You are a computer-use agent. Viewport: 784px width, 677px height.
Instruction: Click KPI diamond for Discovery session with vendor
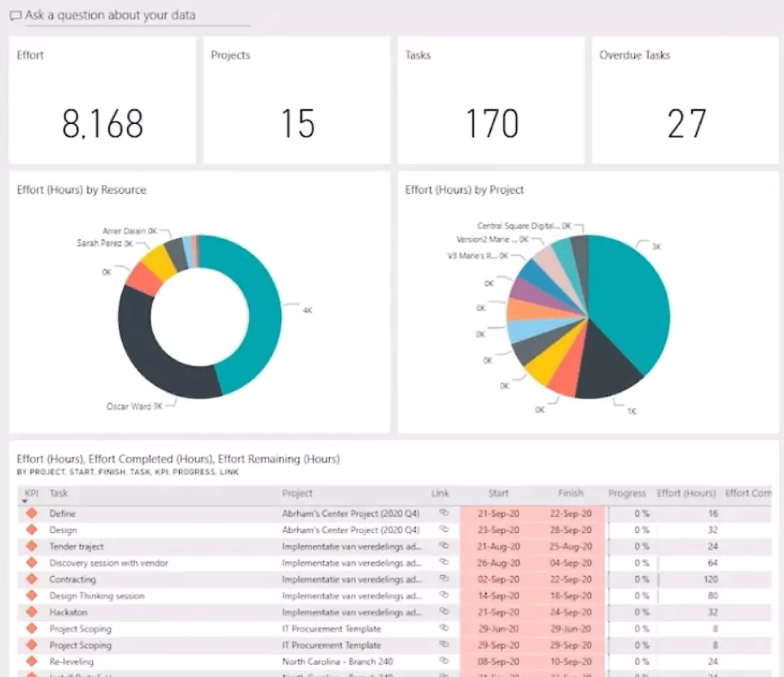[x=32, y=563]
